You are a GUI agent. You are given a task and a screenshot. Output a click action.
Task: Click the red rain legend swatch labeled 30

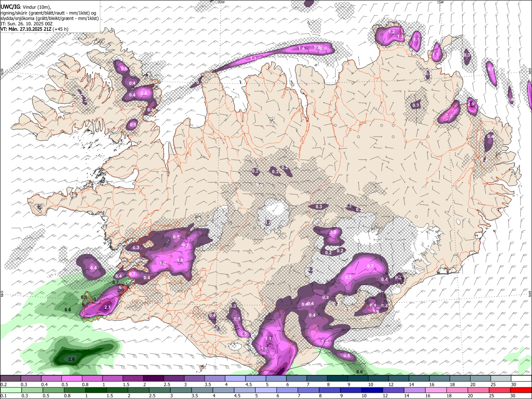tap(522, 390)
